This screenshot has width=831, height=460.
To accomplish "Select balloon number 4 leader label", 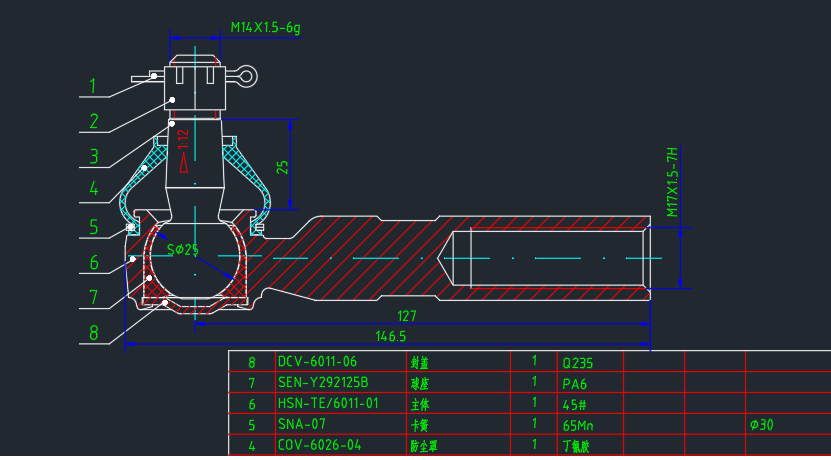I will tap(94, 188).
